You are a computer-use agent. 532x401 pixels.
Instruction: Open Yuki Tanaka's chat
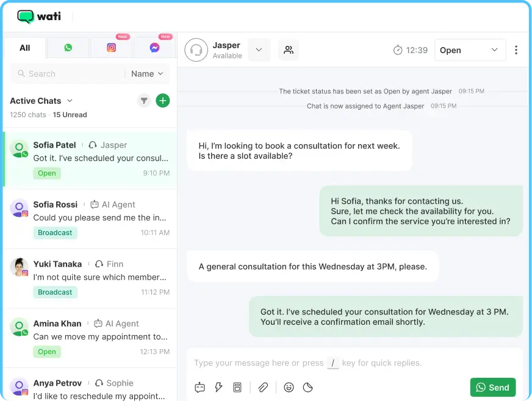point(90,278)
